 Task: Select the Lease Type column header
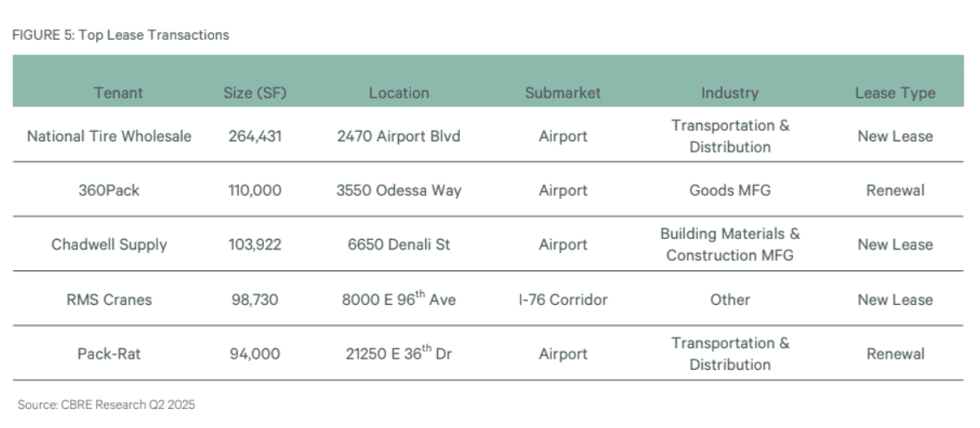(x=895, y=94)
